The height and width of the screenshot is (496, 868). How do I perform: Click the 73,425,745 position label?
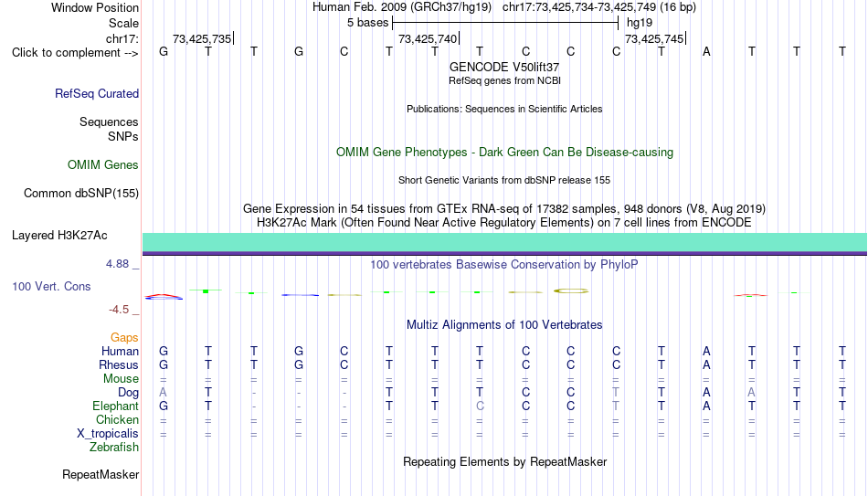pos(654,38)
